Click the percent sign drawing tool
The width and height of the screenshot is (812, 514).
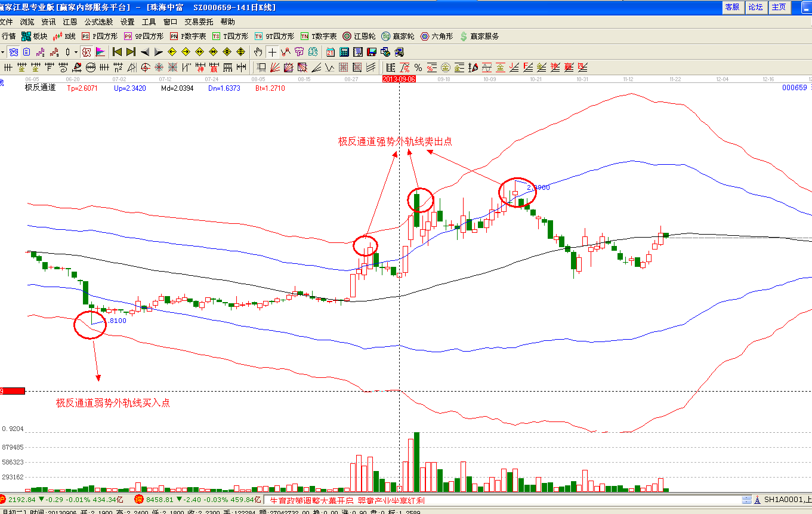[x=418, y=67]
